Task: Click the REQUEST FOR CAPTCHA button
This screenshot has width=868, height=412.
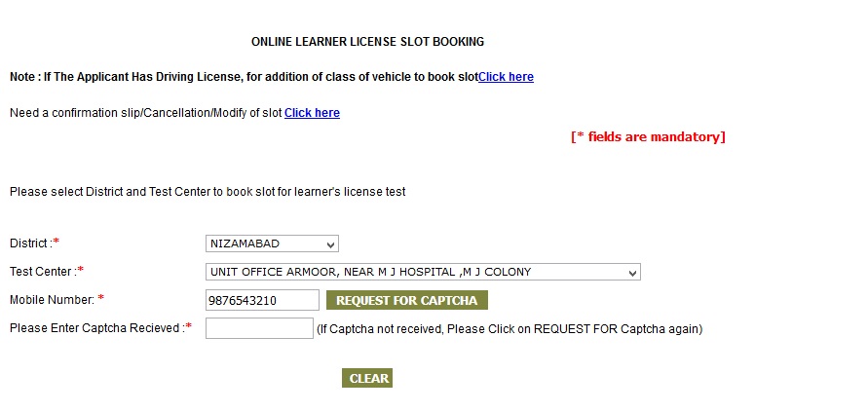Action: 406,300
